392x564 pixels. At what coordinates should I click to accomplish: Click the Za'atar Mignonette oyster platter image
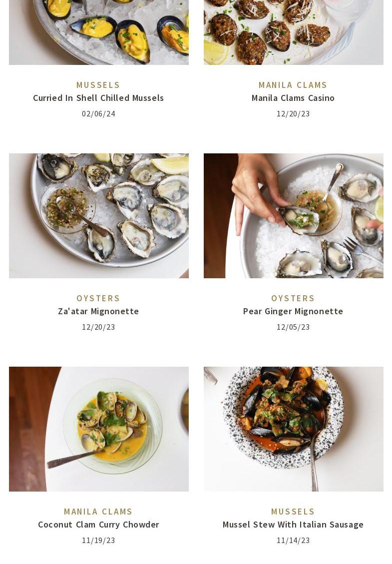(98, 216)
